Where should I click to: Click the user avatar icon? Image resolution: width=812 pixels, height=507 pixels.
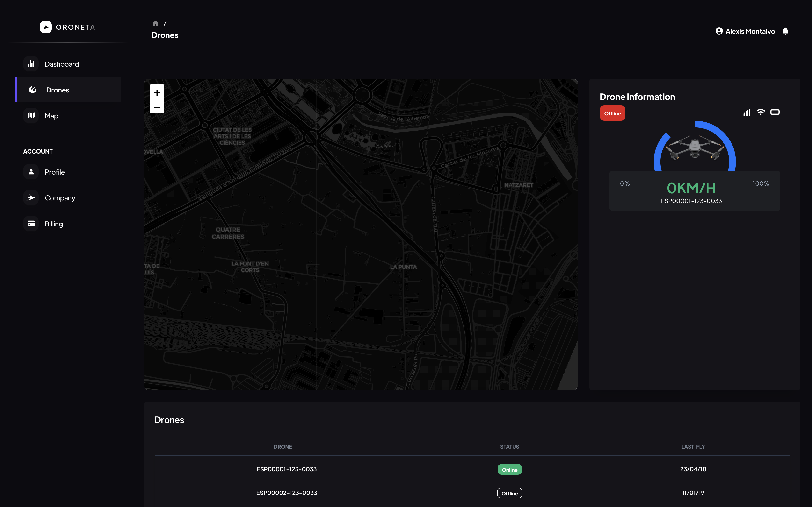(719, 31)
